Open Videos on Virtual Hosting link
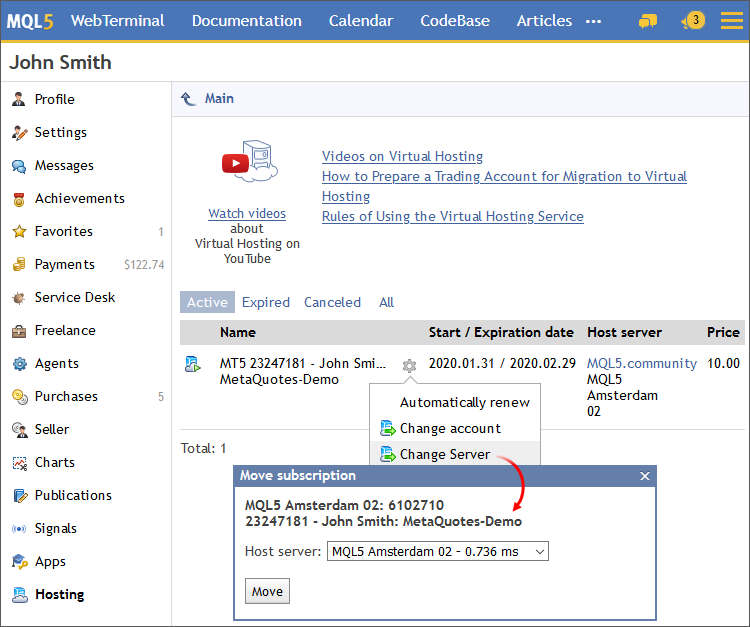The image size is (750, 627). pos(402,156)
